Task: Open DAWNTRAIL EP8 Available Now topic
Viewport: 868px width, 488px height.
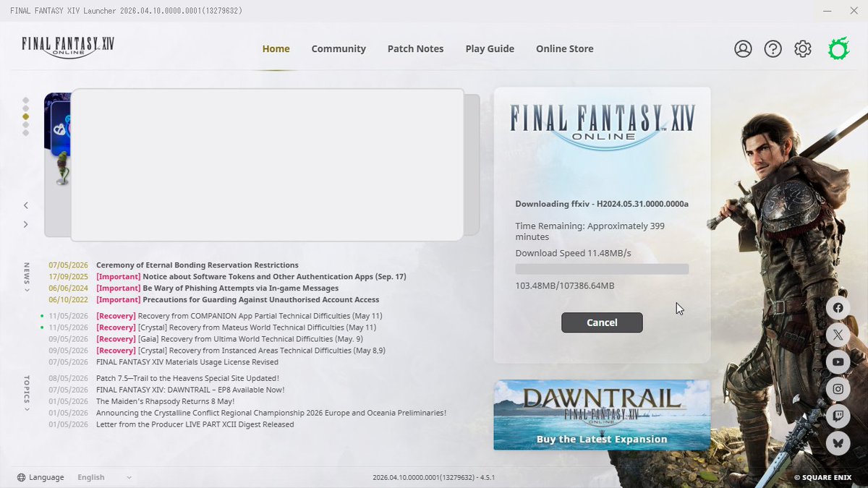Action: click(x=190, y=390)
